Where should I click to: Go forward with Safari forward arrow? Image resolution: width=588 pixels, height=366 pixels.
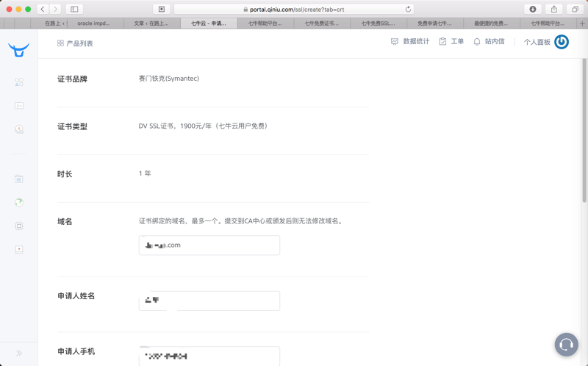click(56, 9)
